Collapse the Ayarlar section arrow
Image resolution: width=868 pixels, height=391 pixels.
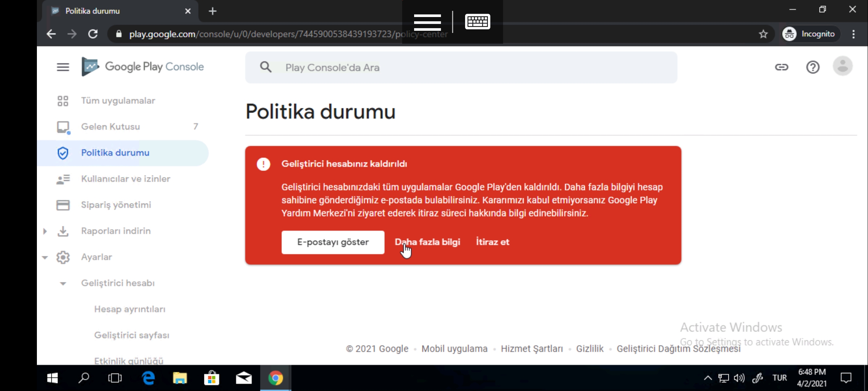(x=45, y=257)
